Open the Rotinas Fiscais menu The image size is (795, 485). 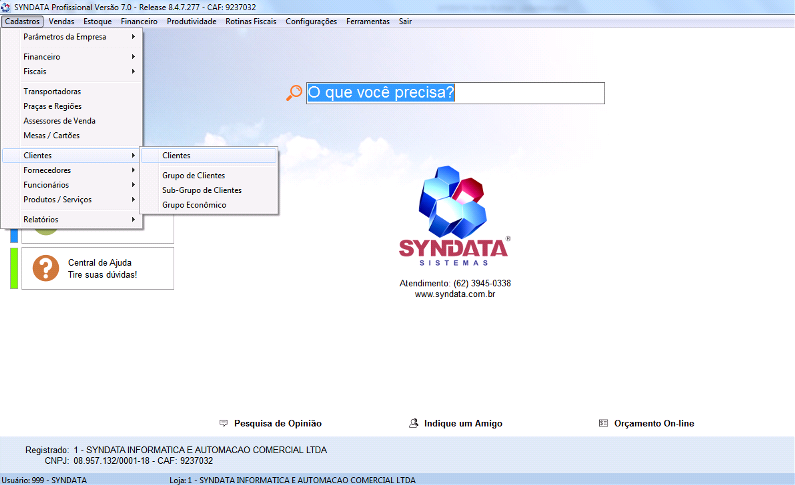[251, 21]
